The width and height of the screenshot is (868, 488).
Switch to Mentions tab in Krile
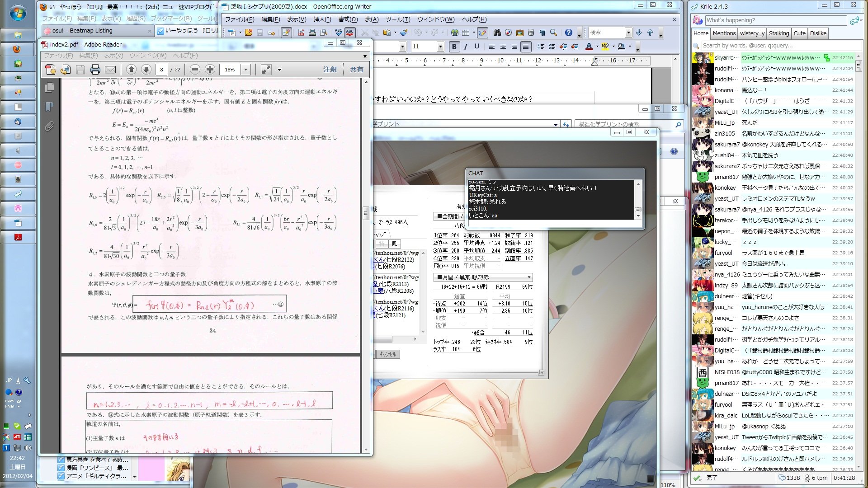pos(724,33)
